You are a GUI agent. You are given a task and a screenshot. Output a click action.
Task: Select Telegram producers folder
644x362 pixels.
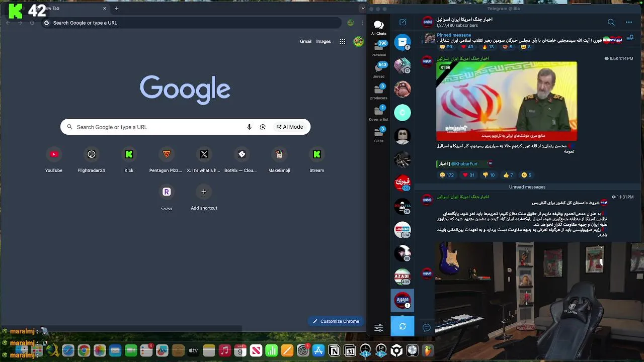[x=379, y=92]
